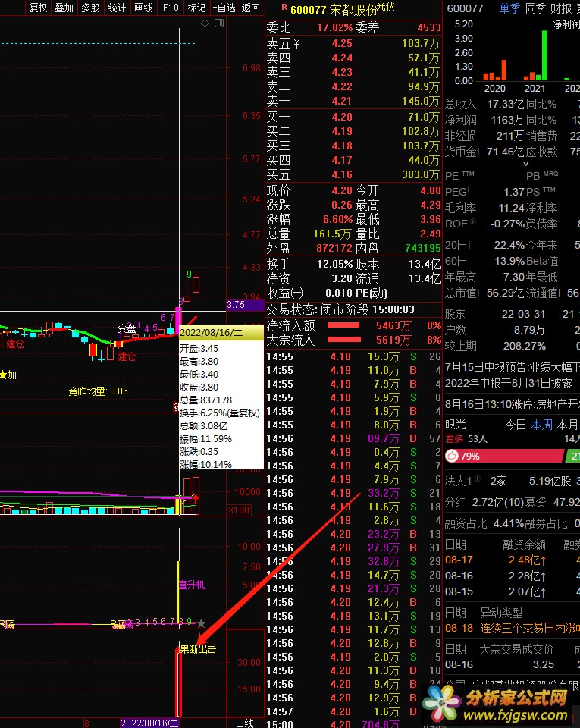Click the 看多 53人 count

(466, 438)
